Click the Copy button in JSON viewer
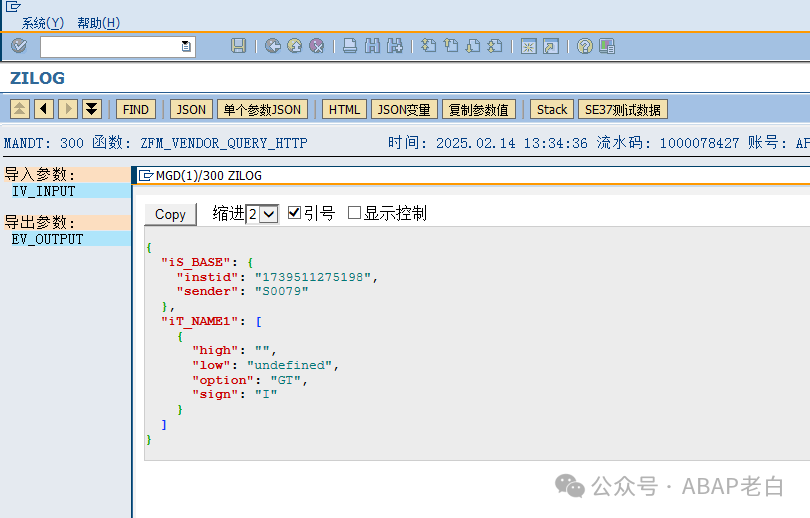 [x=170, y=214]
